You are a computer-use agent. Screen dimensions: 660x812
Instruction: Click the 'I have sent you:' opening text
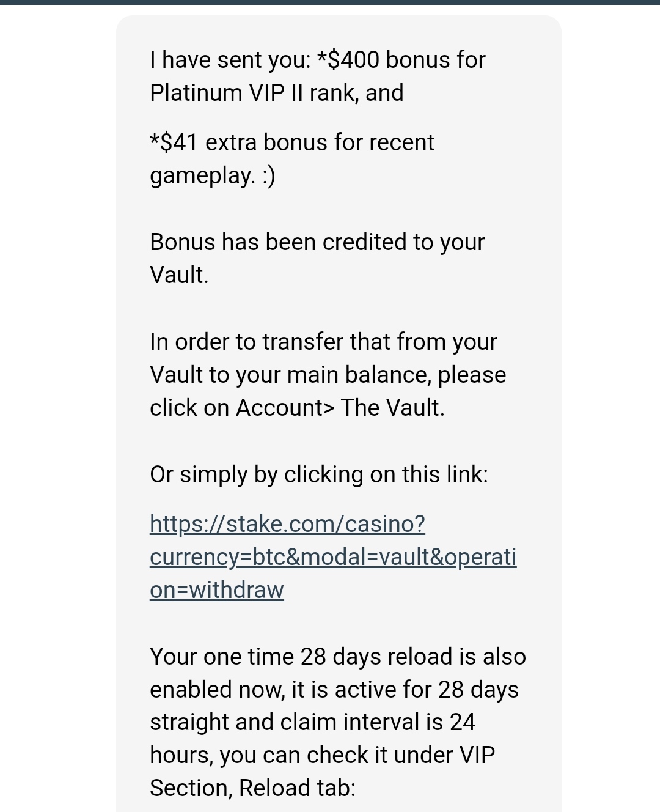click(x=230, y=60)
